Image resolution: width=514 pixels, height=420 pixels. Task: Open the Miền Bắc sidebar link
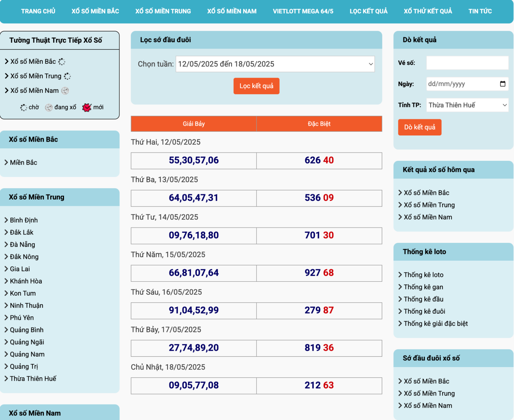pos(23,162)
